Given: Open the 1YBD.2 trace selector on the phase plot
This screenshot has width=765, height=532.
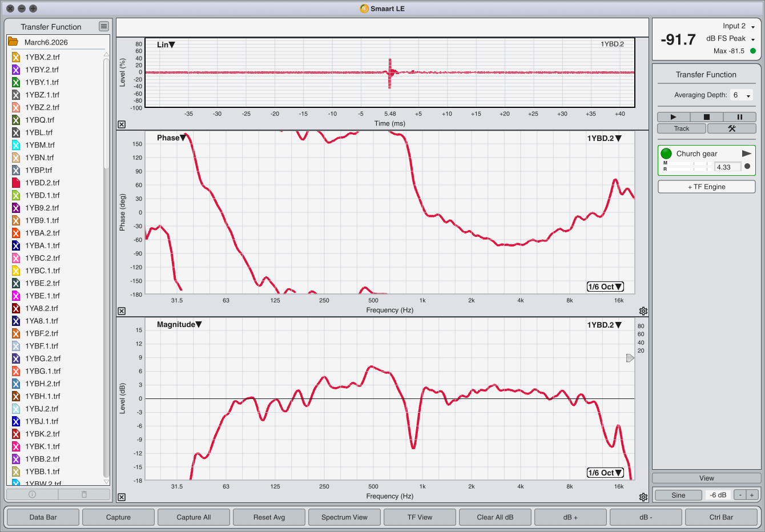Looking at the screenshot, I should click(x=604, y=138).
